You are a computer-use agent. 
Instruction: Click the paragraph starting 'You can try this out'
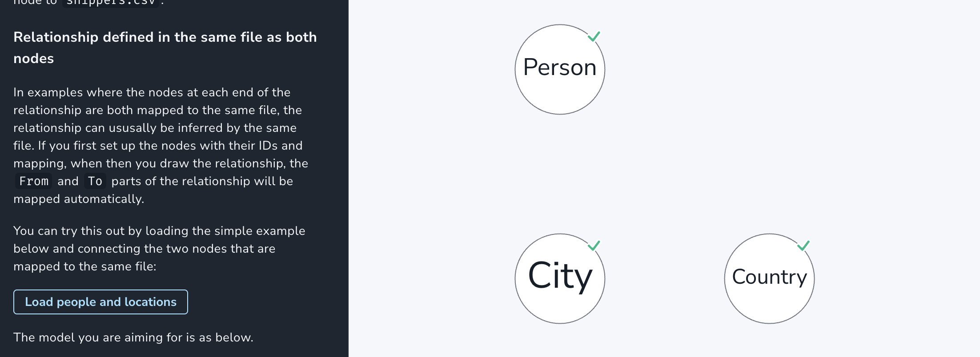pos(159,249)
